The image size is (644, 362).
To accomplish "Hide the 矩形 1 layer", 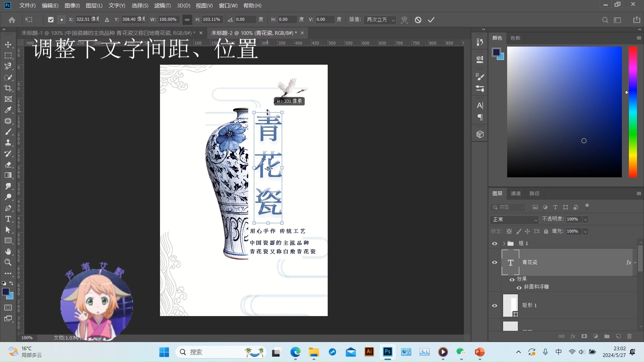I will pos(494,305).
